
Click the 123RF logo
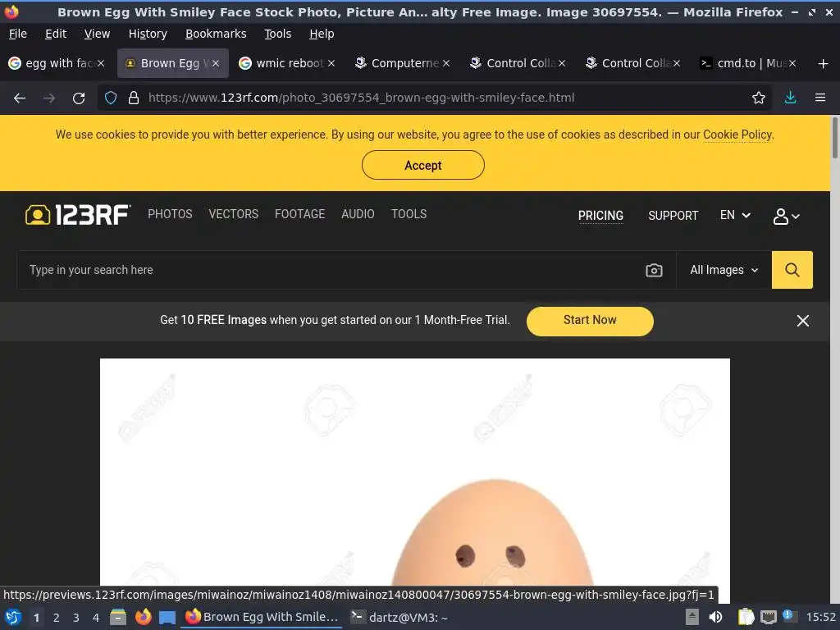[78, 215]
